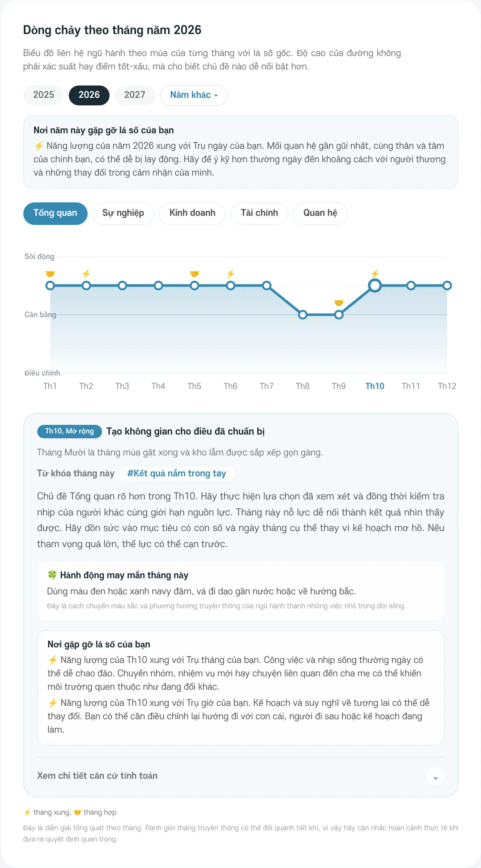
Task: Open the Năm khác year dropdown
Action: (x=194, y=95)
